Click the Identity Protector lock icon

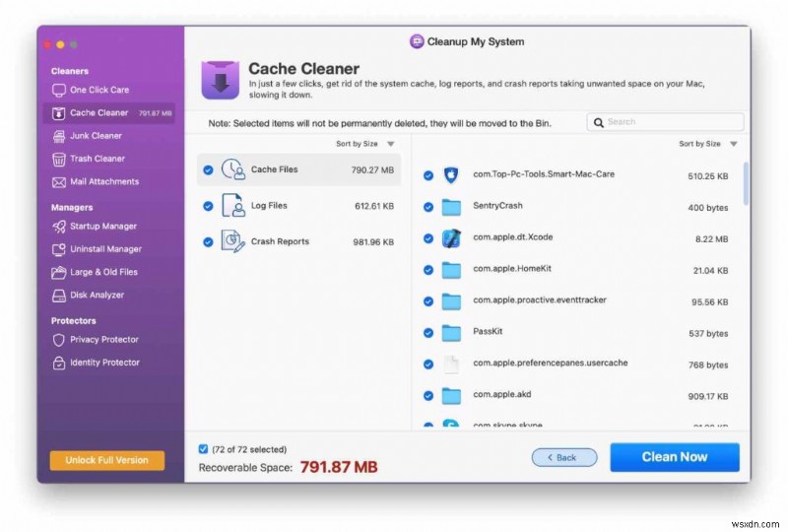click(x=59, y=363)
